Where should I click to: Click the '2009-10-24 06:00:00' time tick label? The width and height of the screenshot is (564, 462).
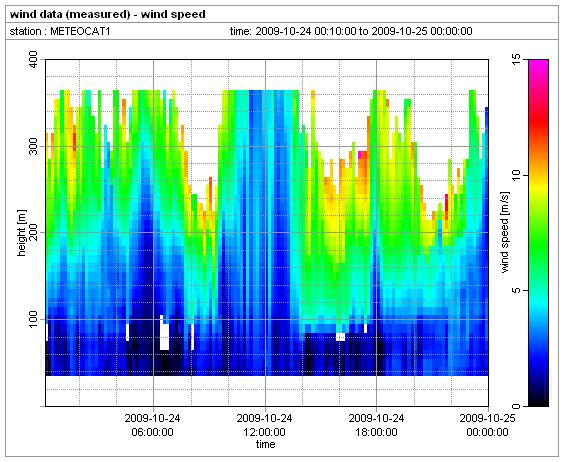point(153,425)
